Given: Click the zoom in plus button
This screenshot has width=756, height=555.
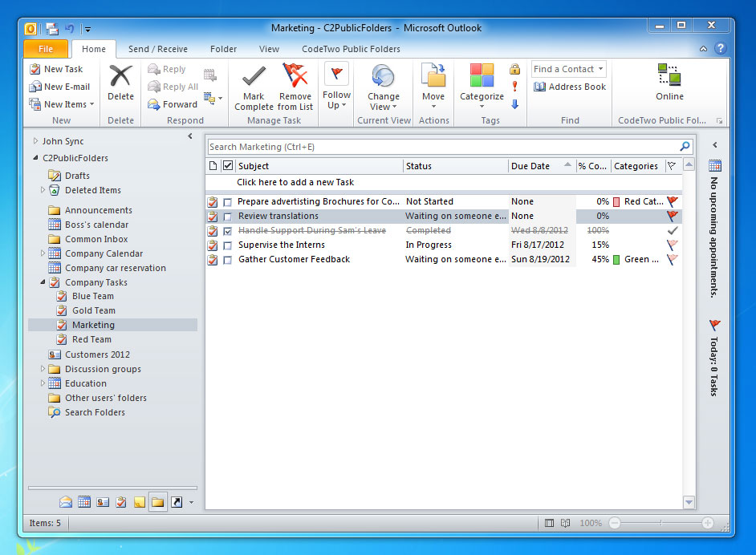Looking at the screenshot, I should pos(707,523).
